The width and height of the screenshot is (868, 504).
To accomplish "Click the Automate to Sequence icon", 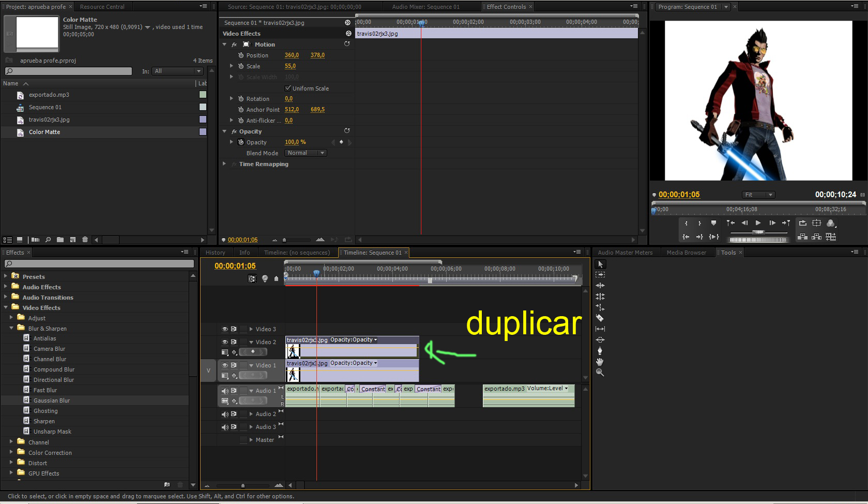I will tap(35, 240).
